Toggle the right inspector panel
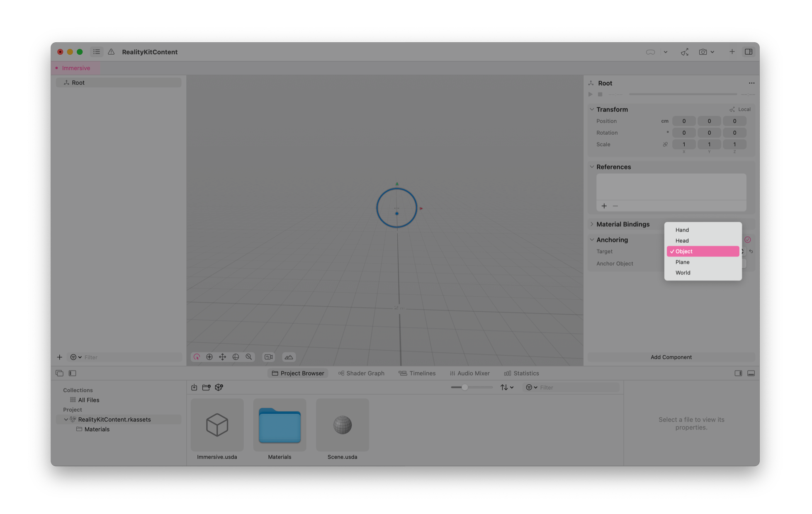Viewport: 812px width, 514px height. coord(749,52)
